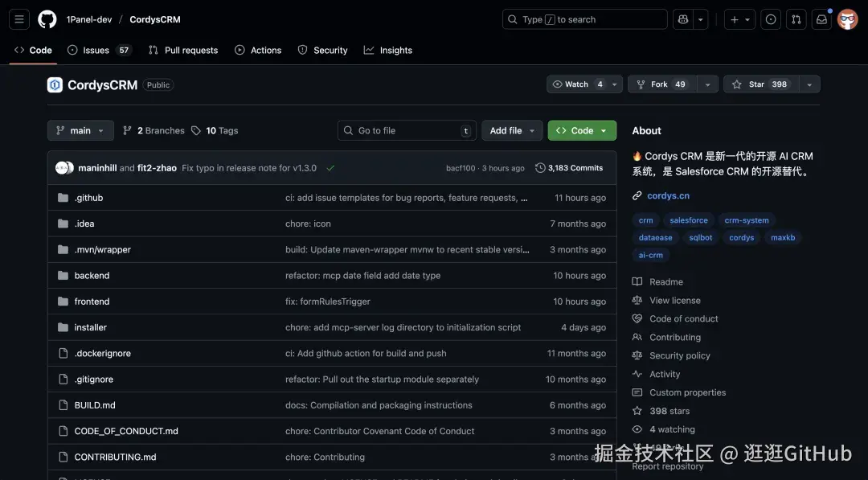Open the Actions tab
Screen dimensions: 868x480
click(x=258, y=50)
